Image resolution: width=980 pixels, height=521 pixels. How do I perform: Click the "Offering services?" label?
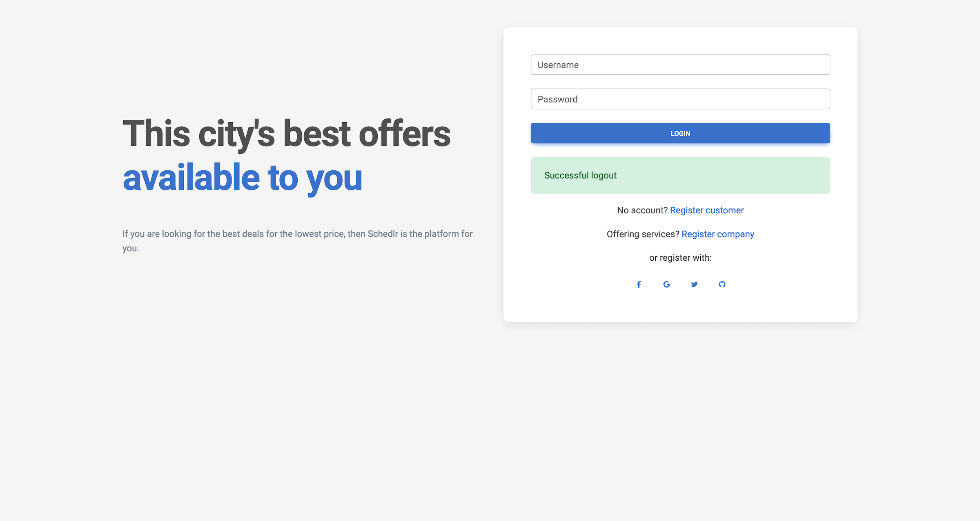pyautogui.click(x=643, y=234)
